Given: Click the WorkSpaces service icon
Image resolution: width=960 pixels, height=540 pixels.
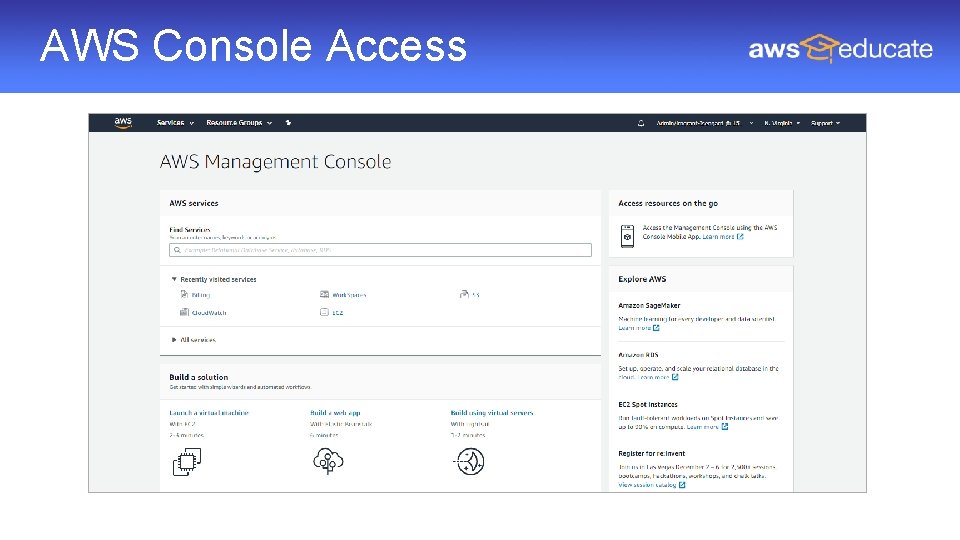Looking at the screenshot, I should pos(324,294).
